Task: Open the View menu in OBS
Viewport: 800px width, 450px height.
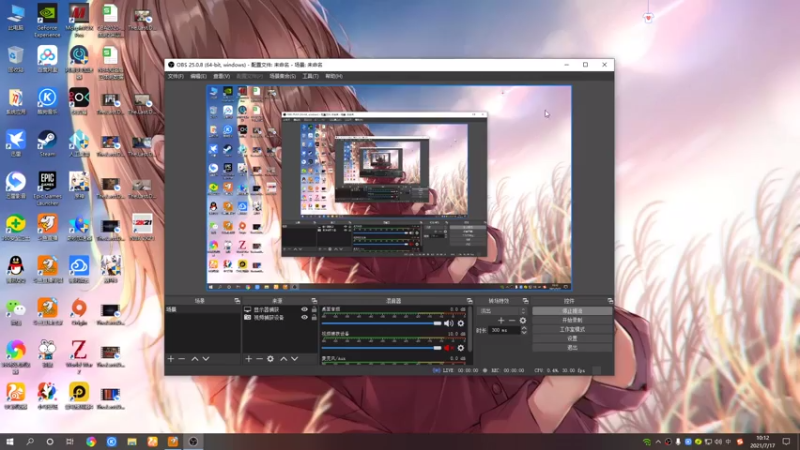Action: (x=221, y=76)
